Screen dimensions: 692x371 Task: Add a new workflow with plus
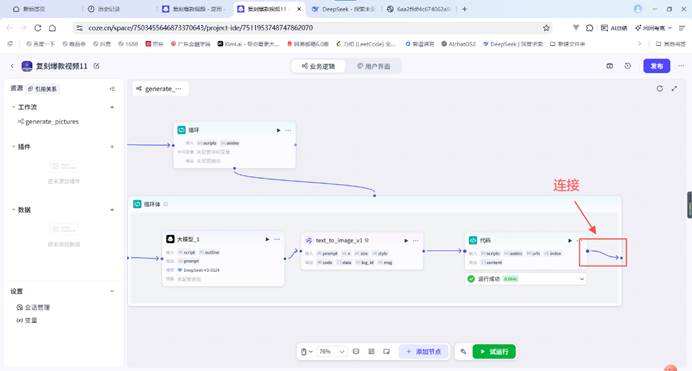click(112, 107)
